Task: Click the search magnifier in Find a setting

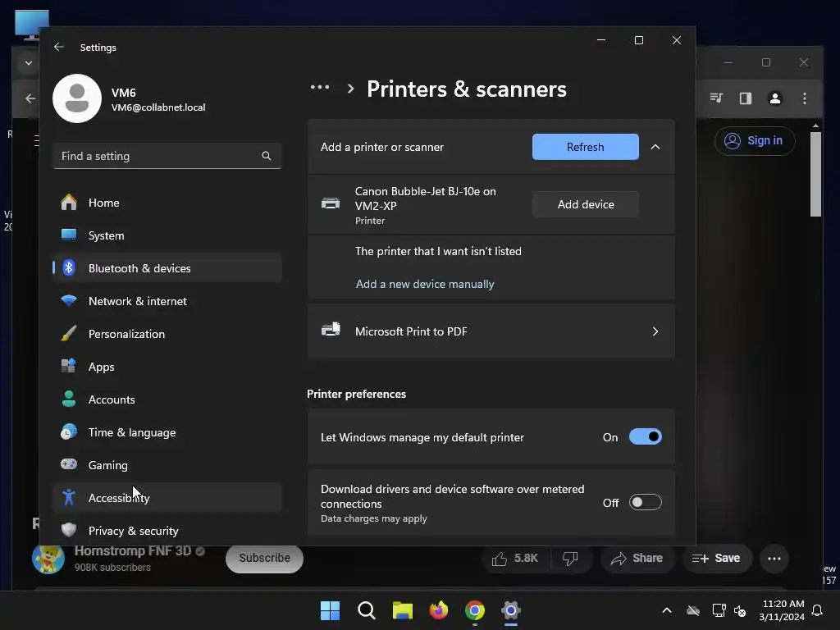Action: tap(267, 156)
